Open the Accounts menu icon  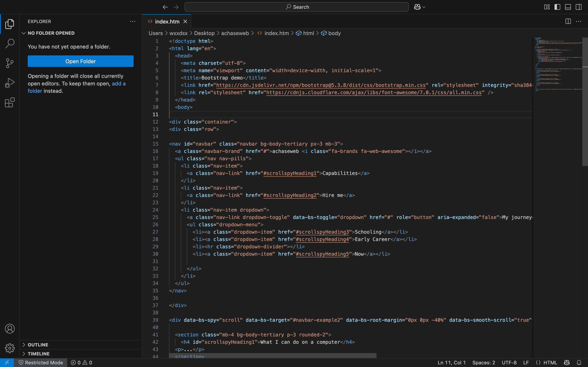click(x=10, y=329)
